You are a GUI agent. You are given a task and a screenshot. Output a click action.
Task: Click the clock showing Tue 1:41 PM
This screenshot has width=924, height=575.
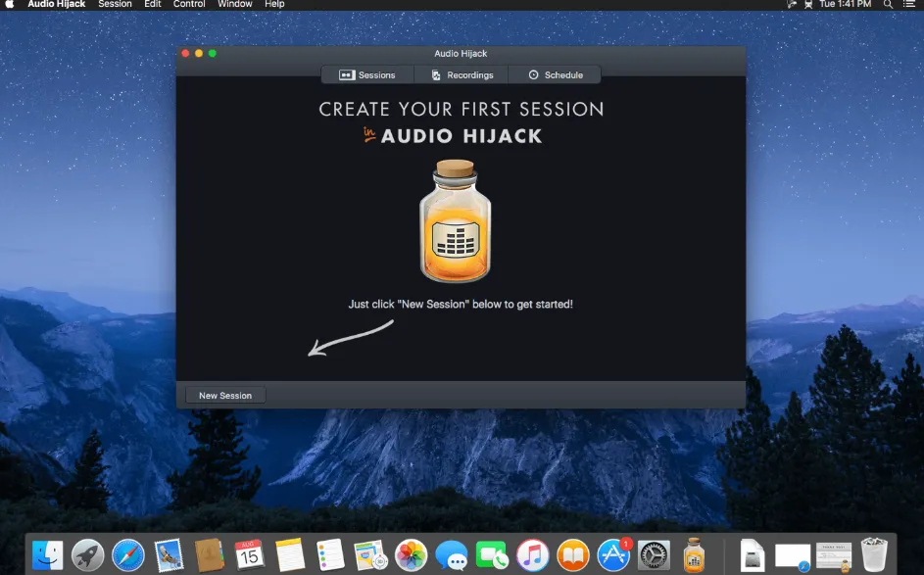click(x=845, y=4)
